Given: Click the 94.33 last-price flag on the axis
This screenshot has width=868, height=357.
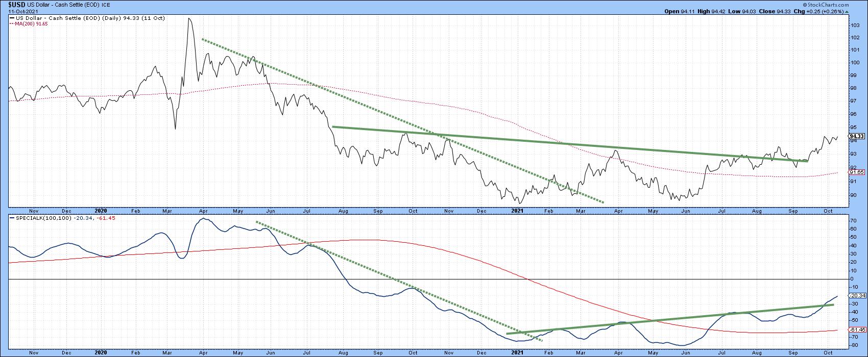Looking at the screenshot, I should point(856,136).
